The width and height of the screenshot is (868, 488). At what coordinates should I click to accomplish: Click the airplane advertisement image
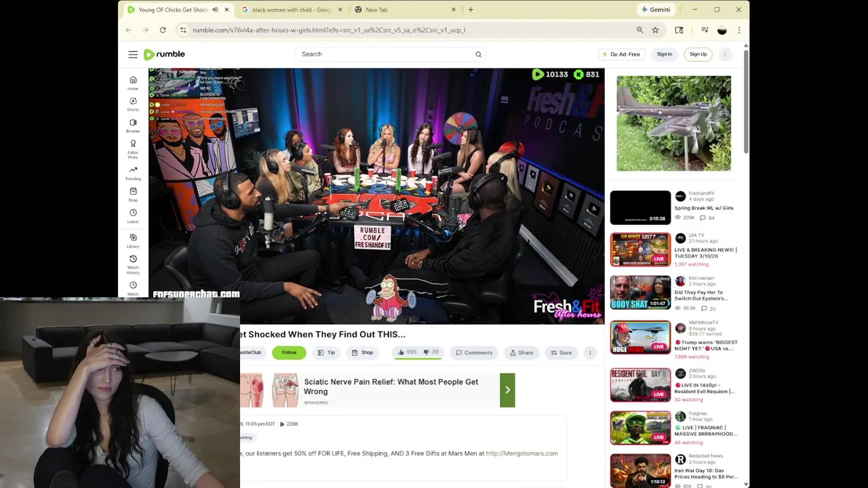(674, 123)
